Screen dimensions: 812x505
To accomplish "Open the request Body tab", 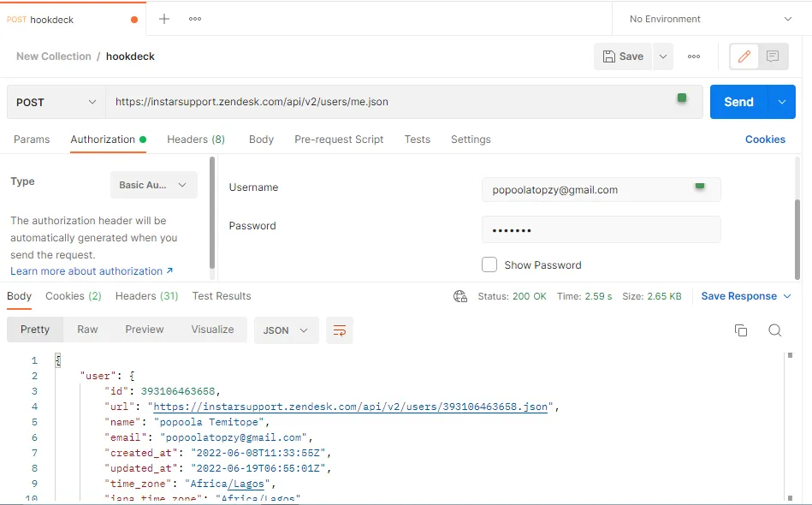I will pos(261,140).
